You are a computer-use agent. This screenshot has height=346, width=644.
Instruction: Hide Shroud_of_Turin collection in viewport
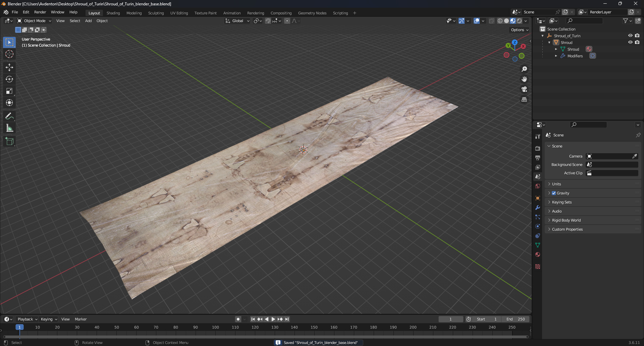[630, 36]
